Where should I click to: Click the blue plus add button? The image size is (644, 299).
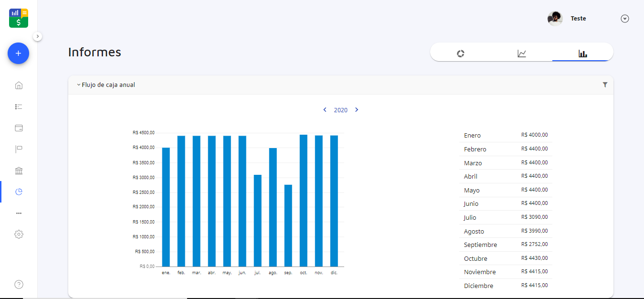[18, 53]
